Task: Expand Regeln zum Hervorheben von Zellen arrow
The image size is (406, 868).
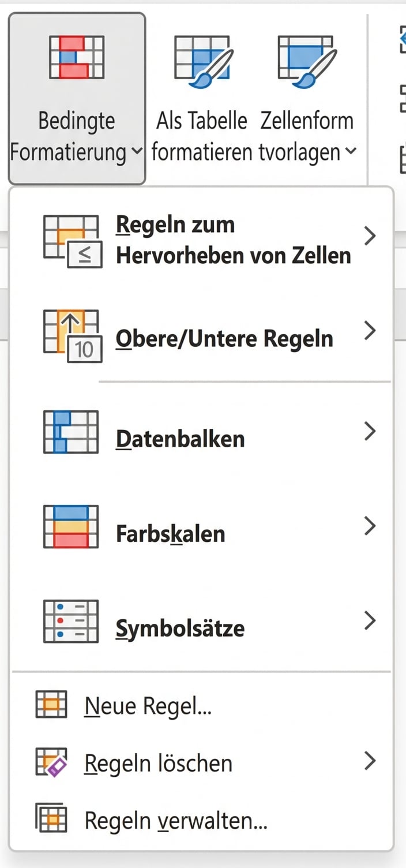Action: (x=370, y=235)
